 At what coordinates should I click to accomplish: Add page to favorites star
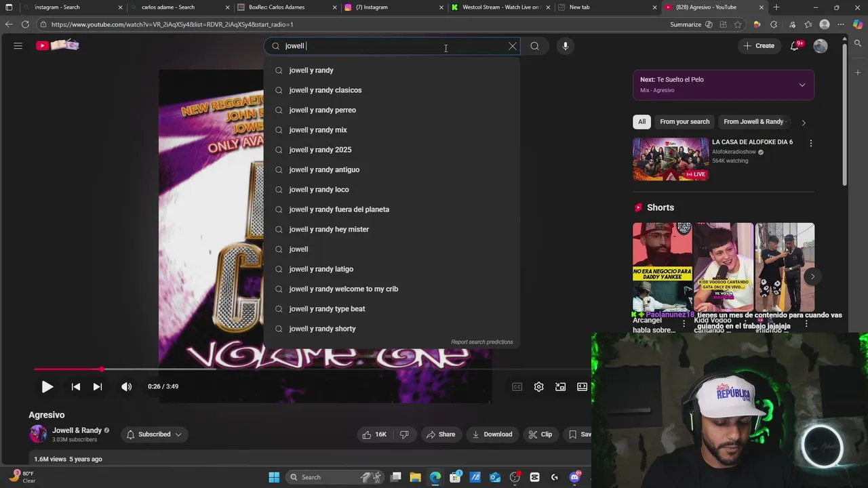tap(739, 24)
